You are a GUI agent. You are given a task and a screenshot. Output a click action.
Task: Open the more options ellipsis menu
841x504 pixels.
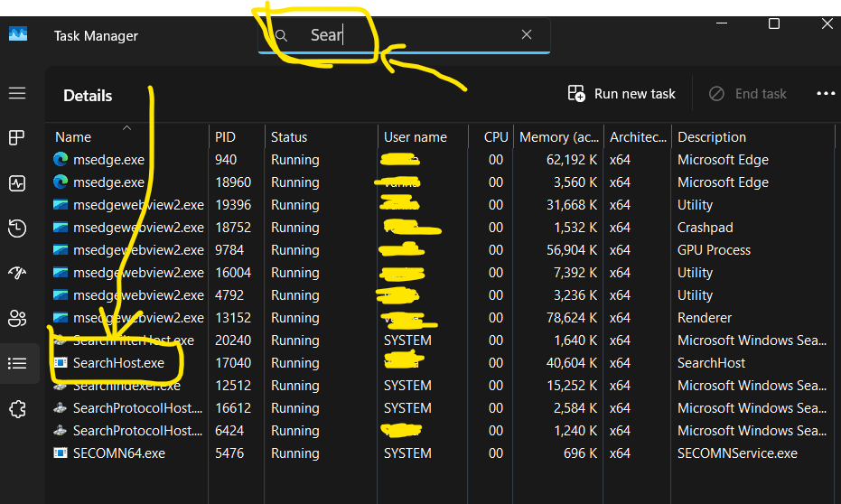[826, 93]
